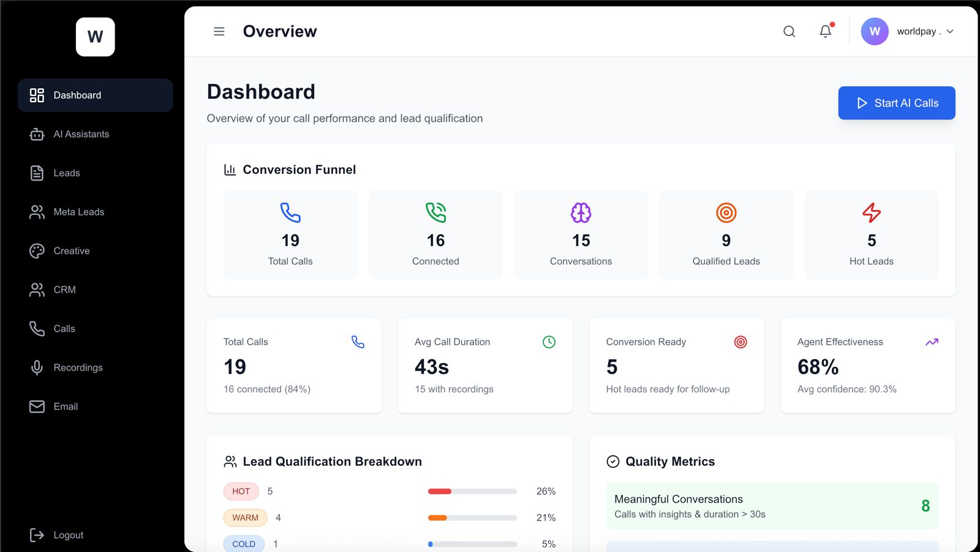Click the W logo at the top left
The width and height of the screenshot is (980, 552).
95,37
